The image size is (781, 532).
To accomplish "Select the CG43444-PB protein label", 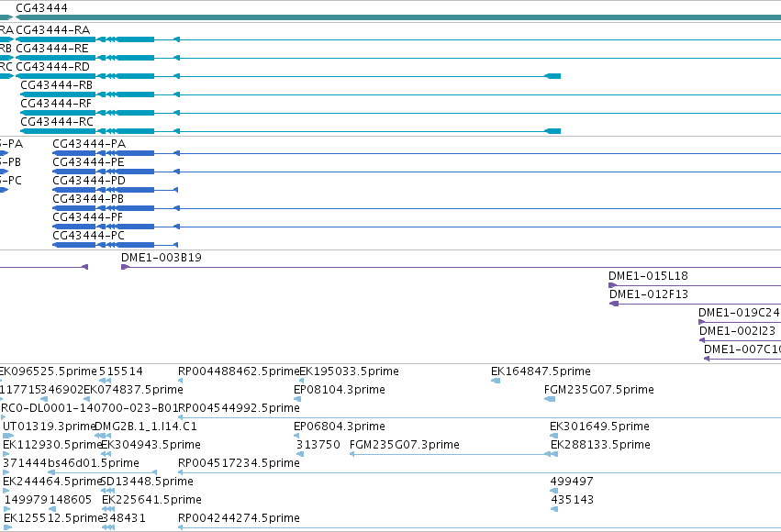I will (x=88, y=199).
